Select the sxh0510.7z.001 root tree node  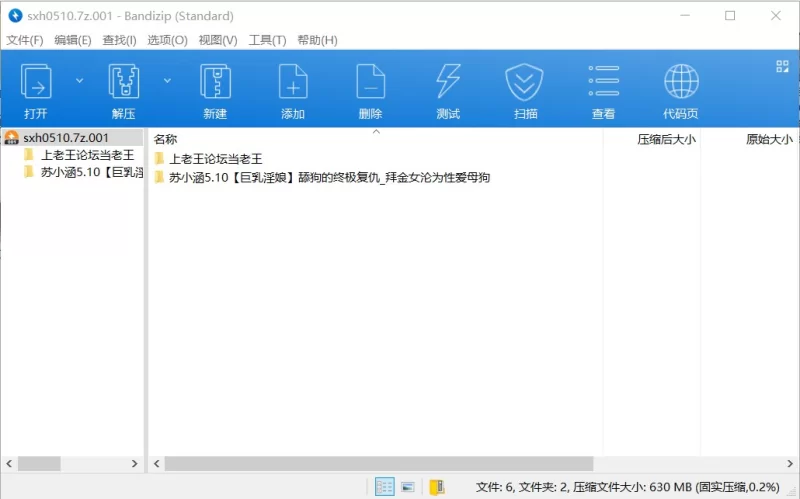pyautogui.click(x=66, y=138)
